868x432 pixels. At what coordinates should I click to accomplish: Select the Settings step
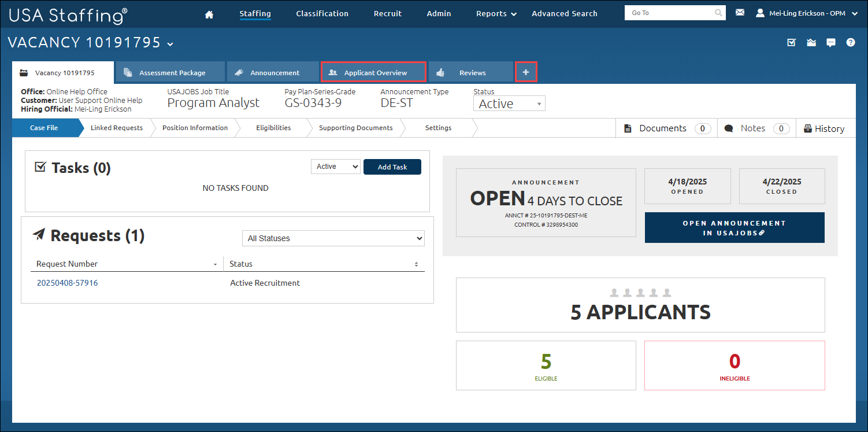click(x=438, y=128)
